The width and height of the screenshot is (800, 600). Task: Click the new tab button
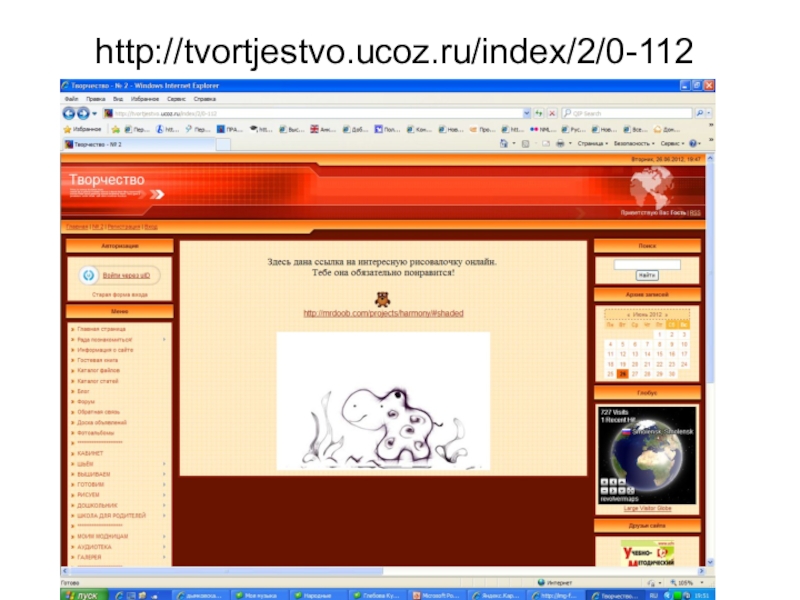coord(223,144)
